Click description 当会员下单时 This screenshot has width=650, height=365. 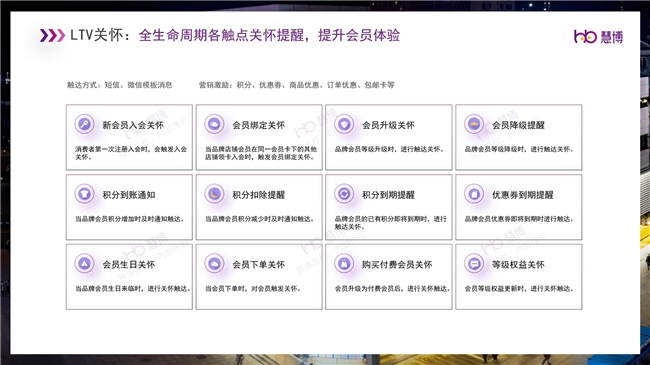(253, 288)
